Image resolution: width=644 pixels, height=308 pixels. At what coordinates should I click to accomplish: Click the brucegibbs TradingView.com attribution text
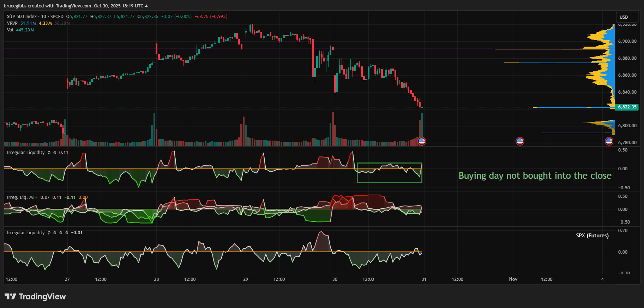tap(76, 6)
